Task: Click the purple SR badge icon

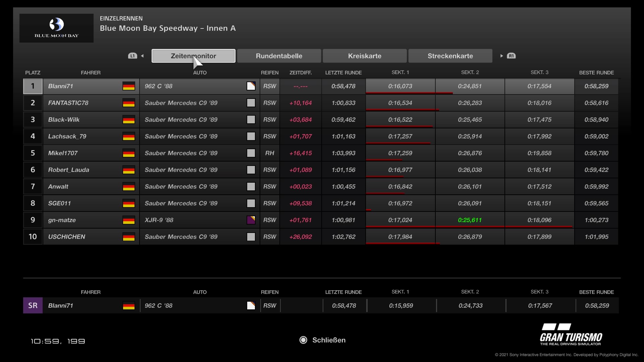Action: [33, 305]
